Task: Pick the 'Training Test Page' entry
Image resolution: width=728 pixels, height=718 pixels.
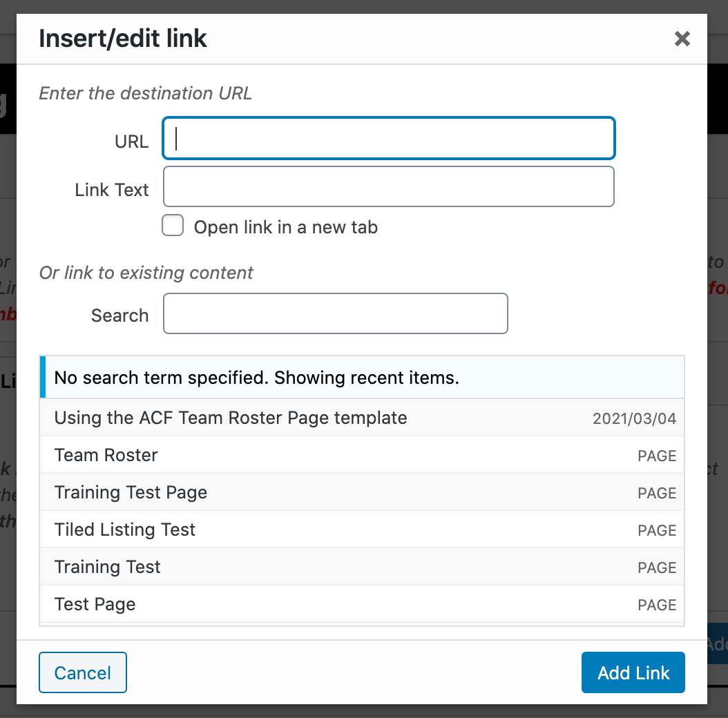Action: click(x=131, y=492)
